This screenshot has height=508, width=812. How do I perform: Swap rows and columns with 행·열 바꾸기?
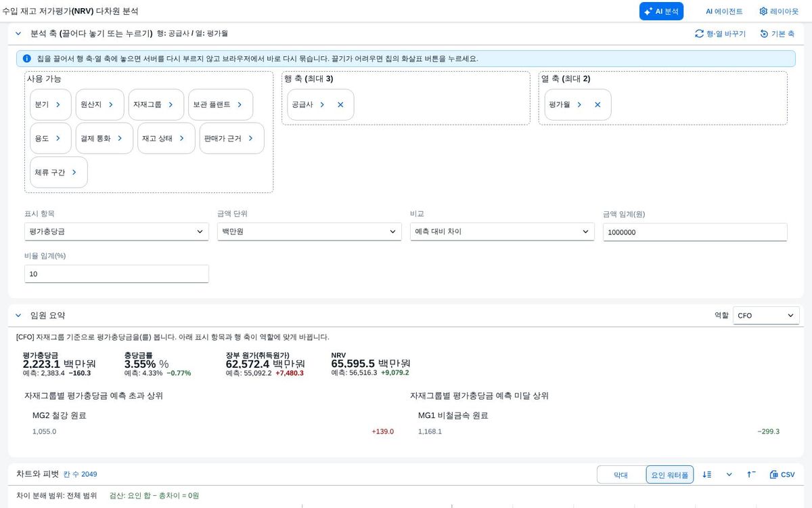tap(720, 33)
